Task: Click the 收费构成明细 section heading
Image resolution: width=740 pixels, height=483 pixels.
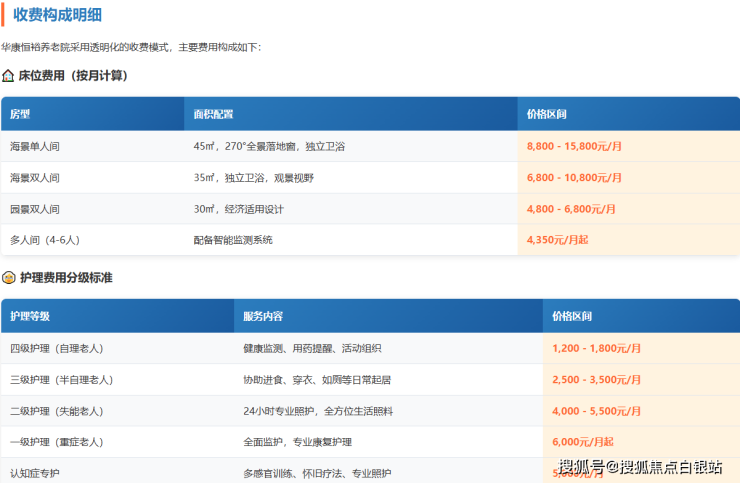Action: pos(55,15)
